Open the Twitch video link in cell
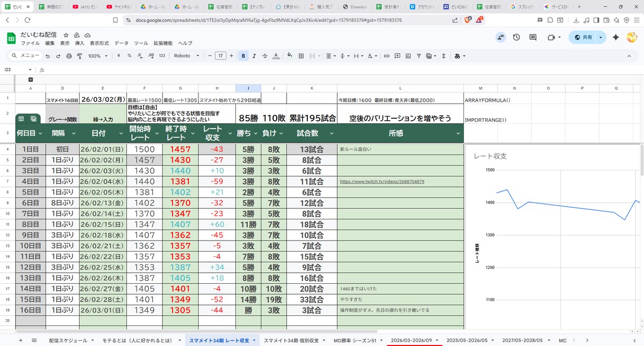Image resolution: width=644 pixels, height=346 pixels. click(x=382, y=181)
